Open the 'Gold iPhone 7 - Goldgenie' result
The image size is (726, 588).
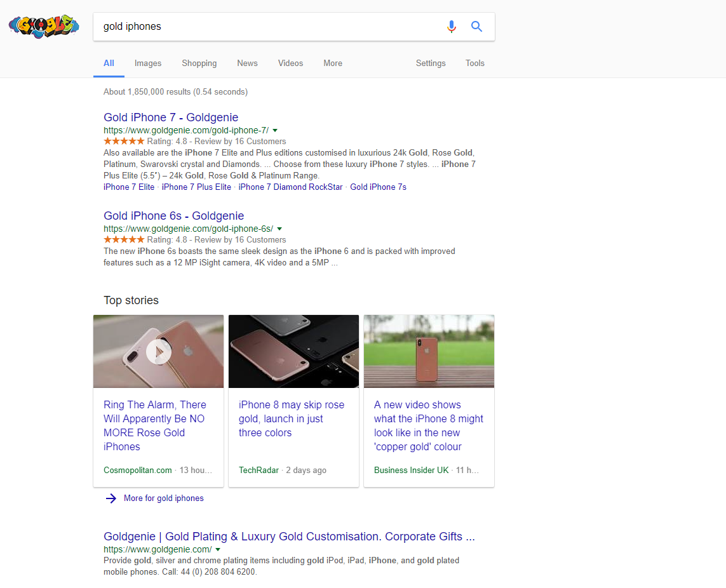coord(171,117)
